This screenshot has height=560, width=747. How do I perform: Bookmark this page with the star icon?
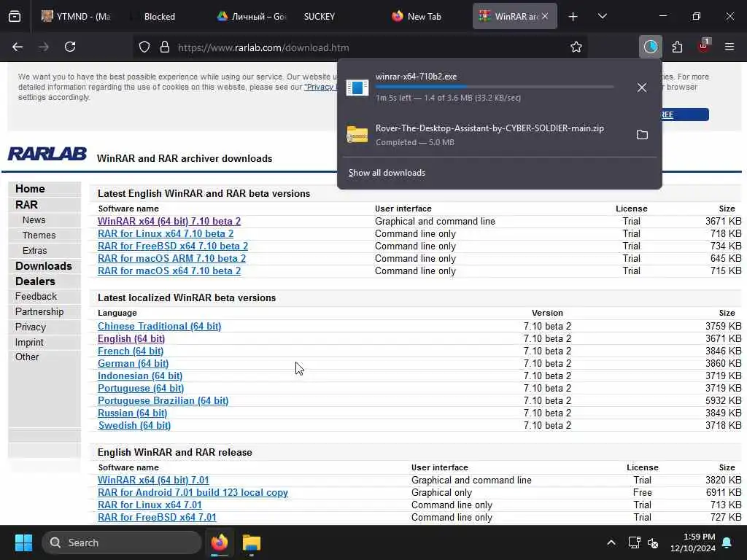[576, 47]
